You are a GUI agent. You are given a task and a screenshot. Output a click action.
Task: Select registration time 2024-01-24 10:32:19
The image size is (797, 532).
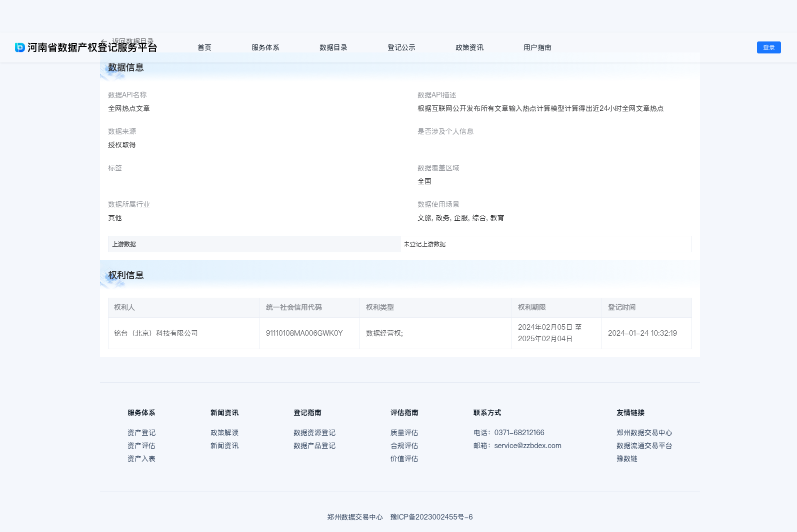[x=646, y=333]
